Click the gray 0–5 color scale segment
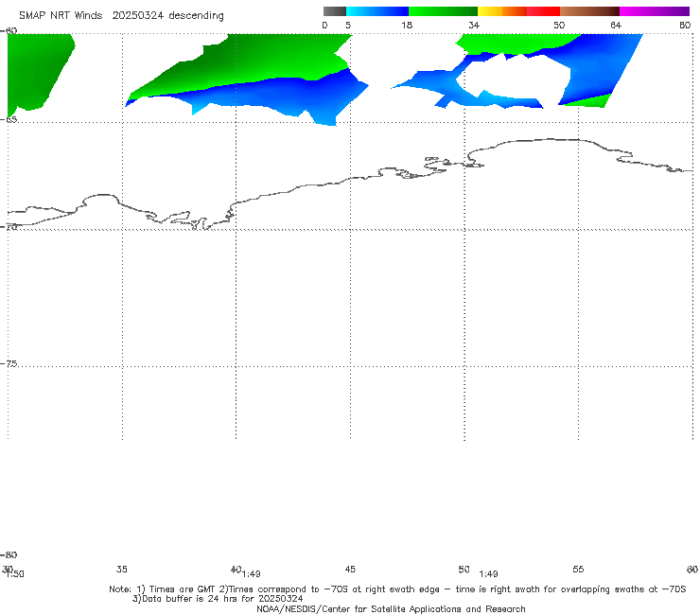This screenshot has width=700, height=615. (334, 11)
